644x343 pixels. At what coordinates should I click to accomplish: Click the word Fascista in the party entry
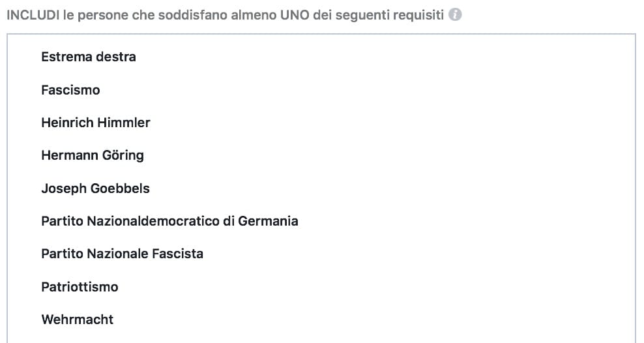pos(177,254)
